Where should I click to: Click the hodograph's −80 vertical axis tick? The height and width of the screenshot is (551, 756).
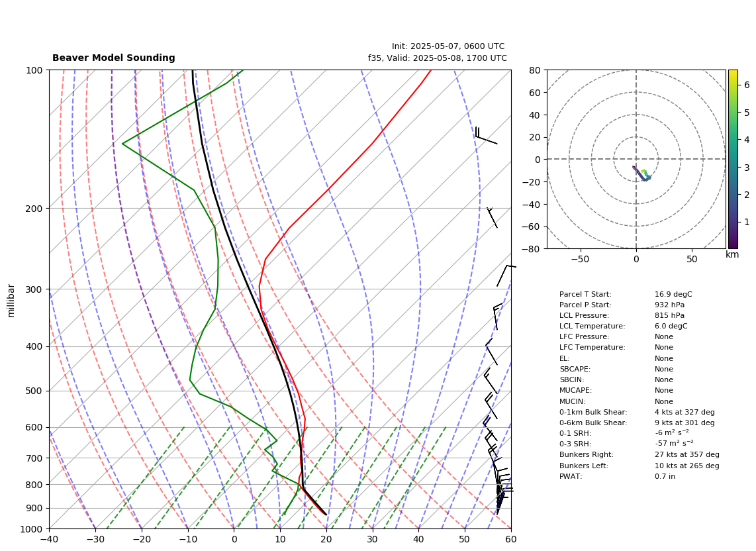pyautogui.click(x=532, y=249)
